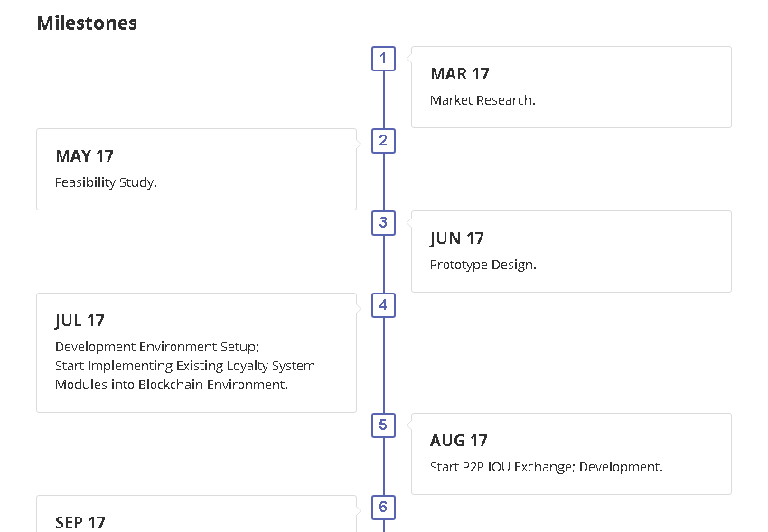
Task: Click the JUN 17 milestone date
Action: (457, 238)
